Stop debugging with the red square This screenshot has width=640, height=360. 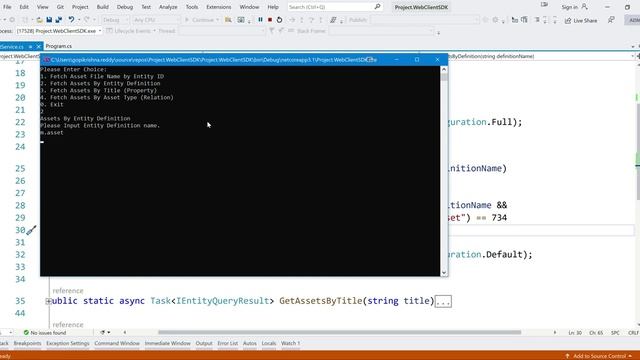point(270,20)
